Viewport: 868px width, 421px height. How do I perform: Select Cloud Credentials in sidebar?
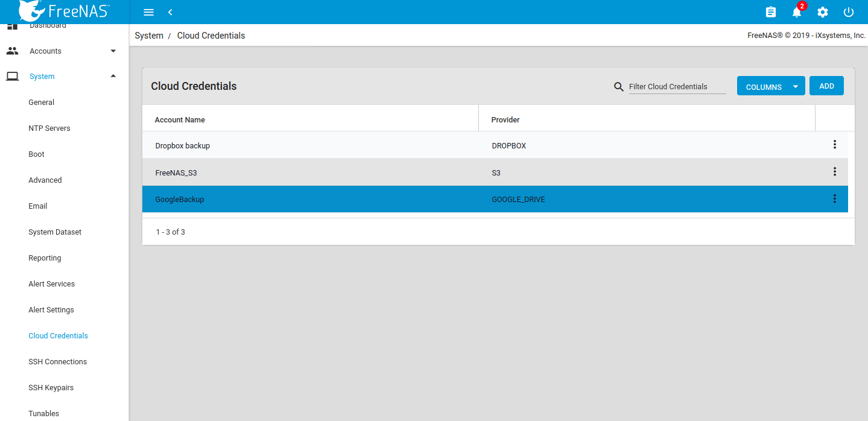[x=59, y=336]
